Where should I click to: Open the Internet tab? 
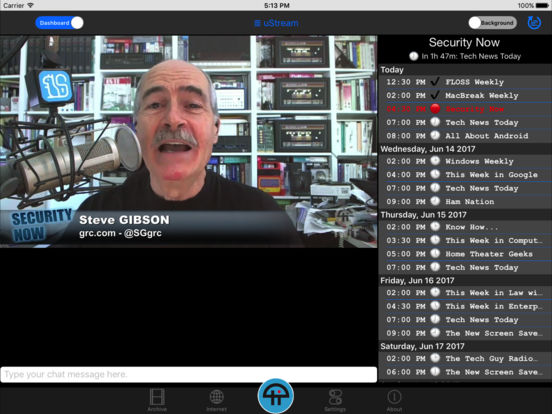click(217, 400)
